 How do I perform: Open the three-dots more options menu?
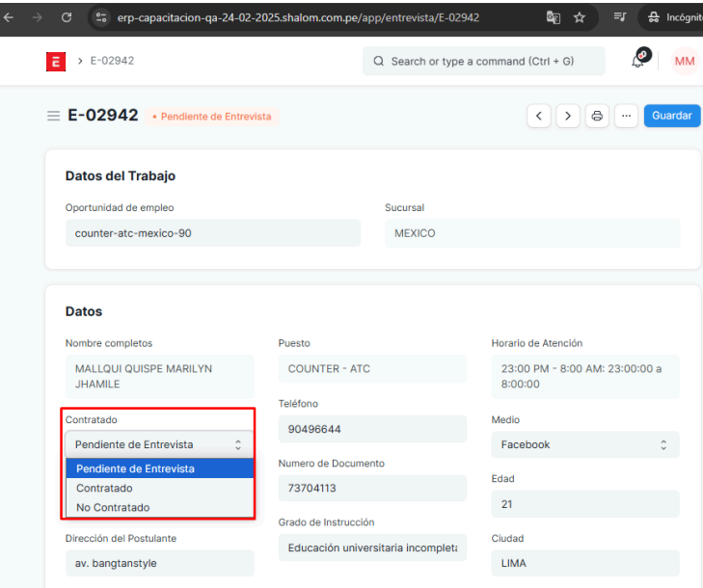coord(626,116)
